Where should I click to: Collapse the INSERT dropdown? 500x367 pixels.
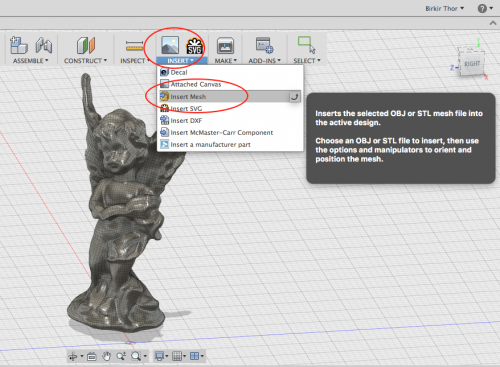(x=180, y=61)
